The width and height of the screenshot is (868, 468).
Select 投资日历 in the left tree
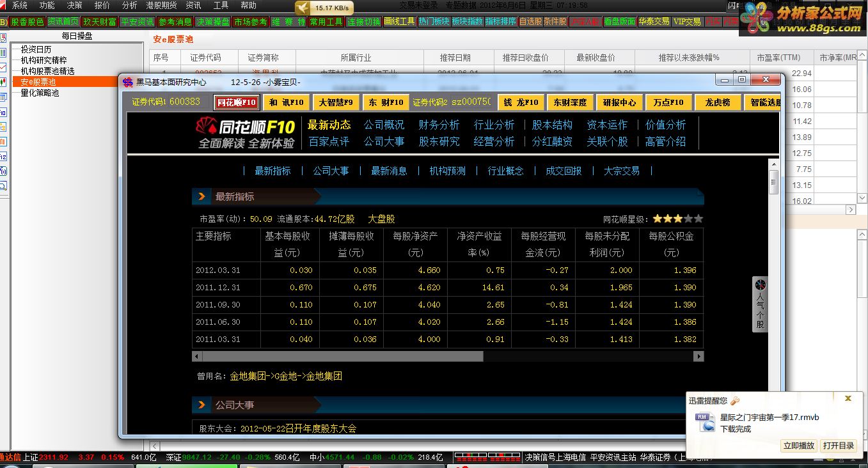pos(36,49)
